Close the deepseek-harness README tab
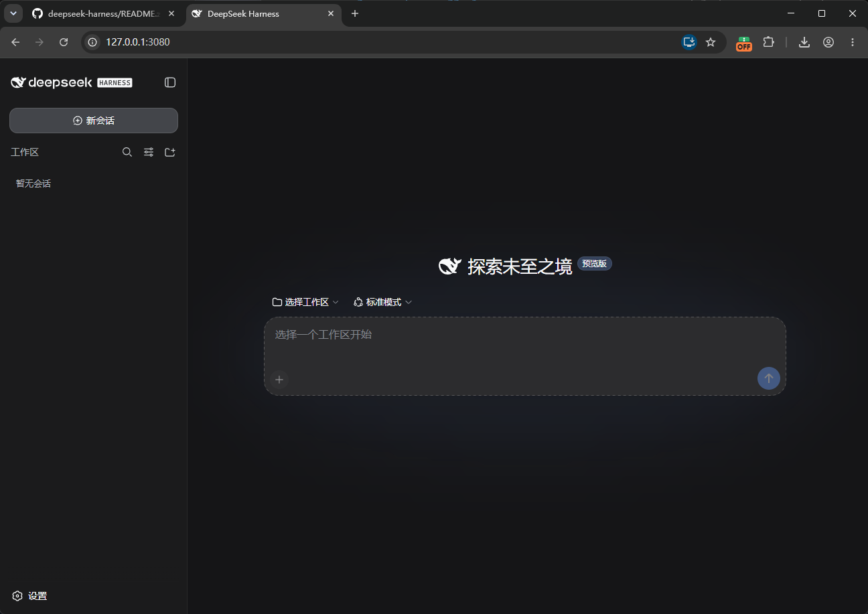 pos(171,13)
